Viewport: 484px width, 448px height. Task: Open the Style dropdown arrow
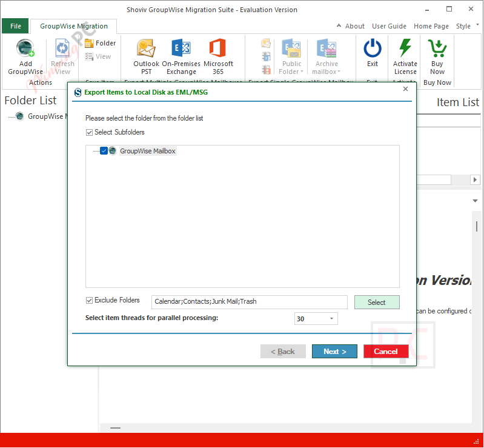[x=477, y=25]
